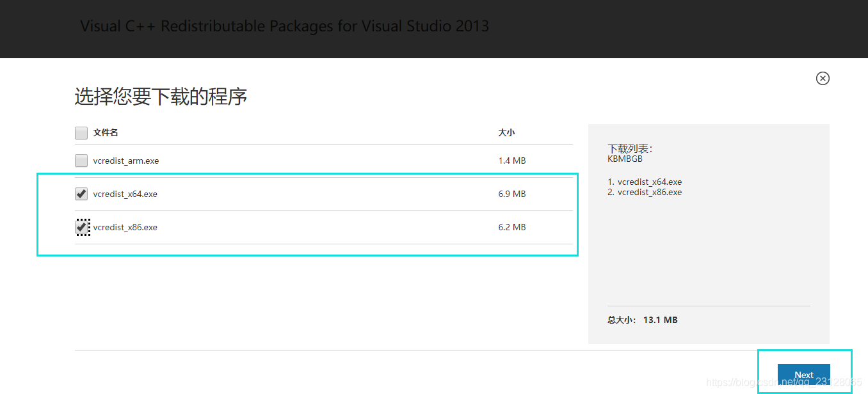Click the 6.2 MB size value
The image size is (868, 394).
pyautogui.click(x=512, y=227)
